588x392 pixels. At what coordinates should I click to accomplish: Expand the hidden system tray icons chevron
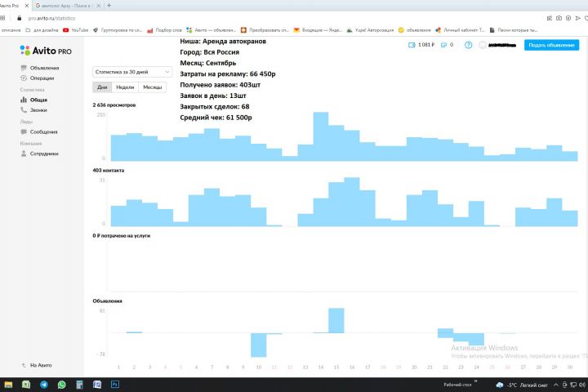(556, 385)
